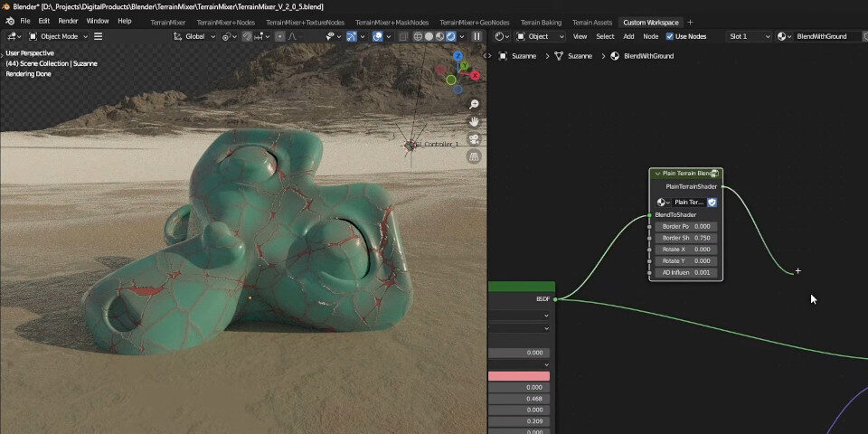Click node group icon on Plain Terrain Blend header
Viewport: 868px width, 434px height.
click(x=714, y=174)
